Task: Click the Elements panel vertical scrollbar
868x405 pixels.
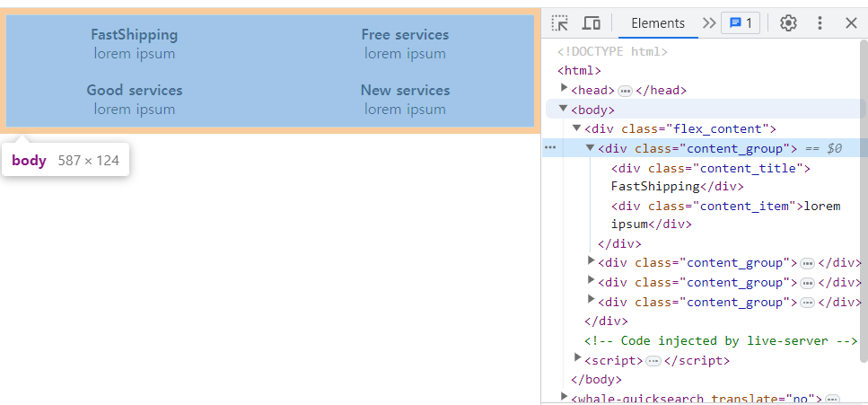Action: pyautogui.click(x=864, y=199)
